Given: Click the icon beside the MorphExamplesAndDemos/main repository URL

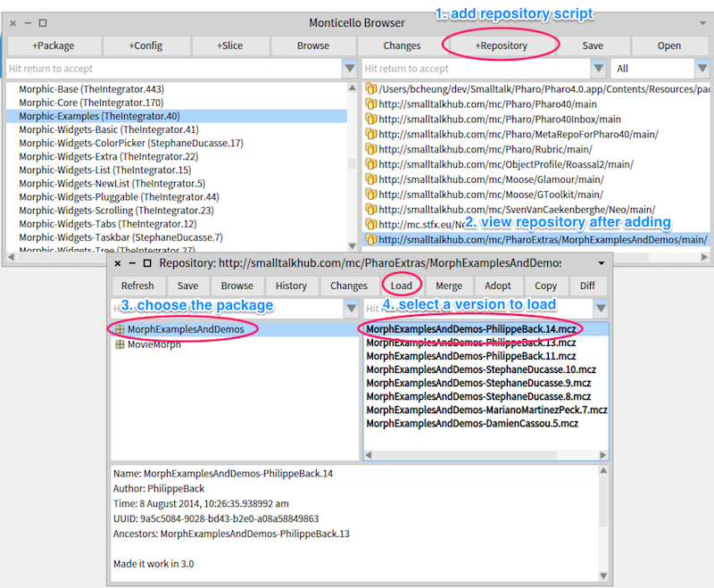Looking at the screenshot, I should point(371,239).
